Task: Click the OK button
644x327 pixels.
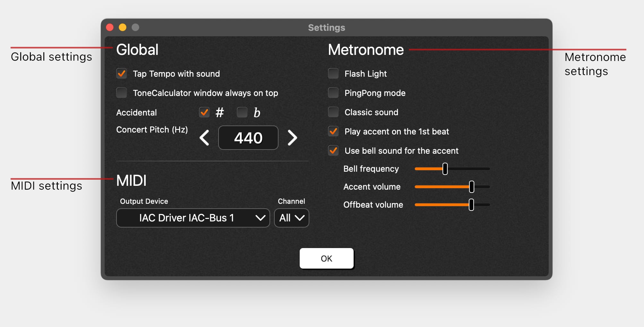Action: click(326, 258)
